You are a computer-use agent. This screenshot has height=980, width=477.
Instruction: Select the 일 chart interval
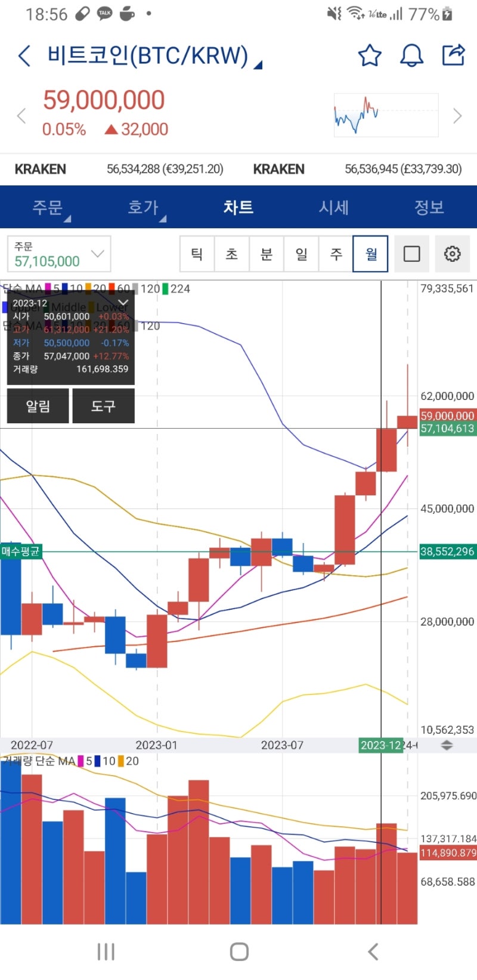tap(301, 254)
